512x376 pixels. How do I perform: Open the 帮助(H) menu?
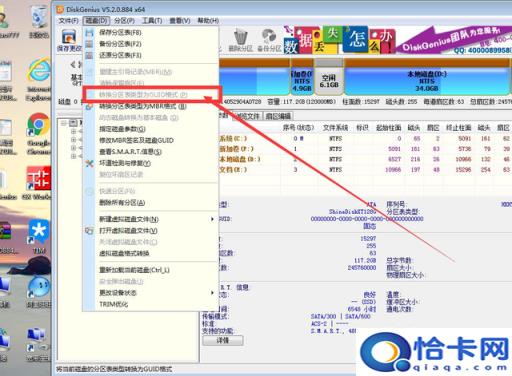click(208, 21)
